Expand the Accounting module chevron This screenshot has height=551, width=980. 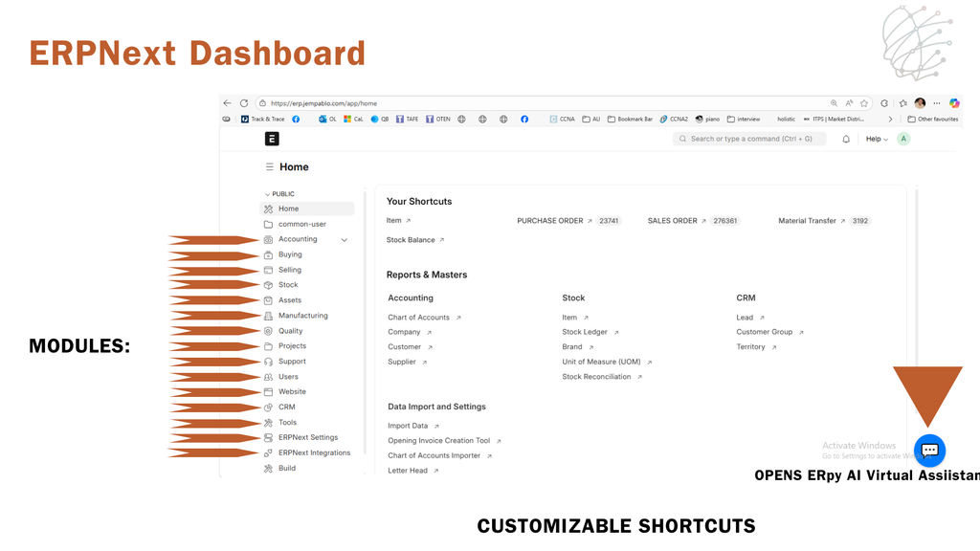tap(345, 240)
